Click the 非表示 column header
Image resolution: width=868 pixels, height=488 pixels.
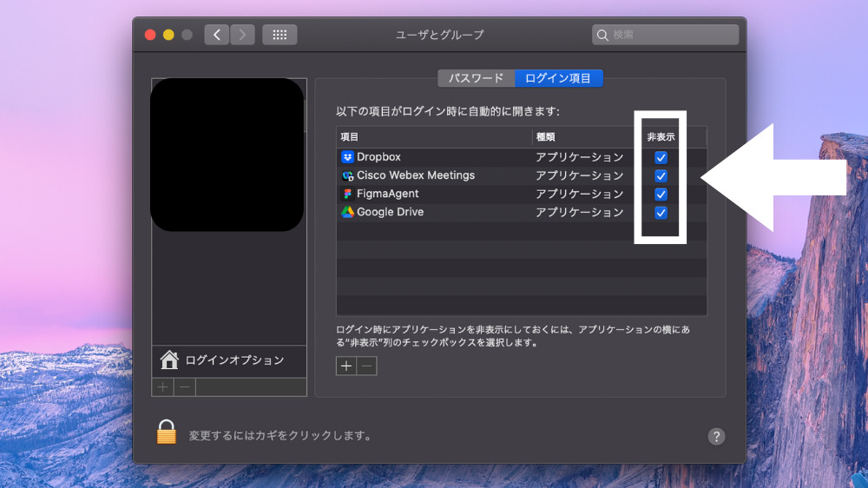coord(661,137)
